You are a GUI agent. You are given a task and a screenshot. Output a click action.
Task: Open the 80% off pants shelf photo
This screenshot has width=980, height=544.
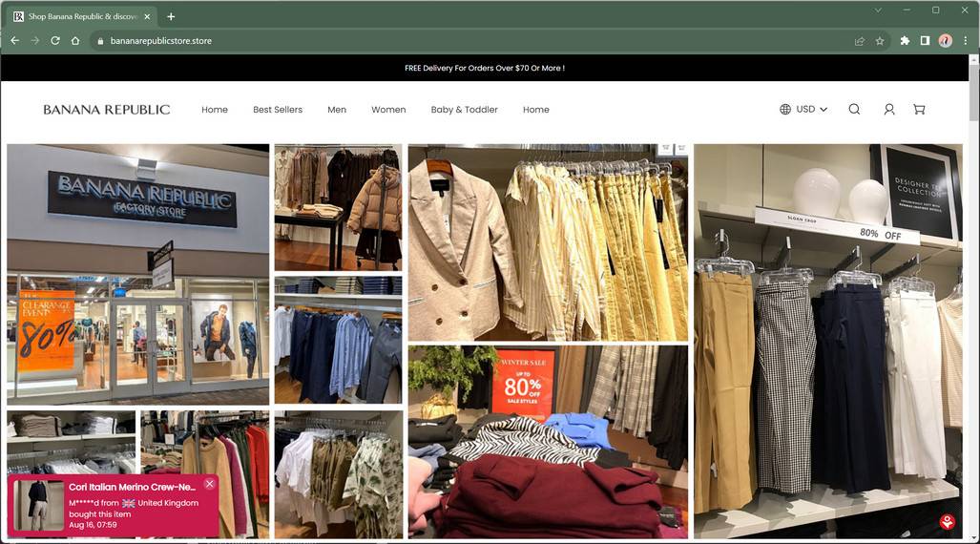(x=828, y=341)
